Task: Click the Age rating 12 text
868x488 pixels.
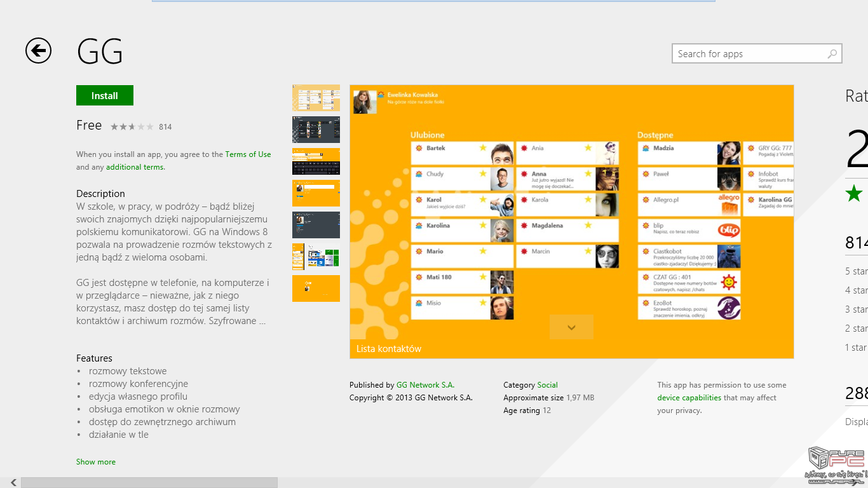Action: tap(527, 410)
